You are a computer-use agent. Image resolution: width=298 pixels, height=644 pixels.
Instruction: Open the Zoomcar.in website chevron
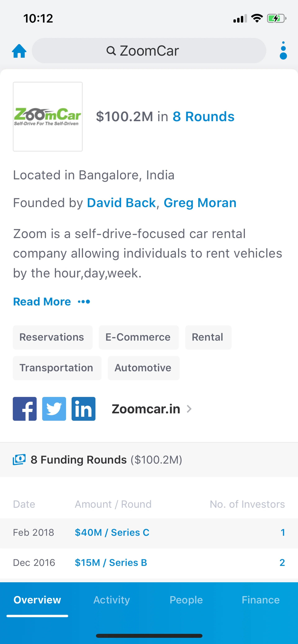click(189, 409)
